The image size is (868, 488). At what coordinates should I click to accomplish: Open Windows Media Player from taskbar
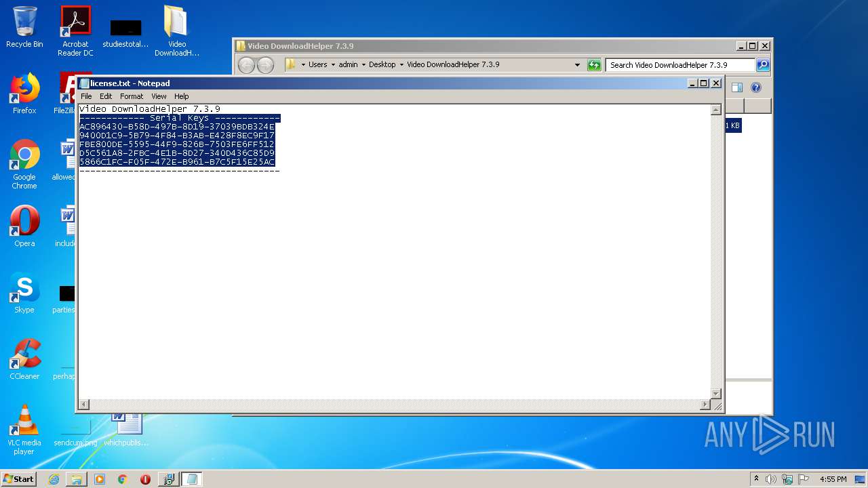pyautogui.click(x=100, y=479)
